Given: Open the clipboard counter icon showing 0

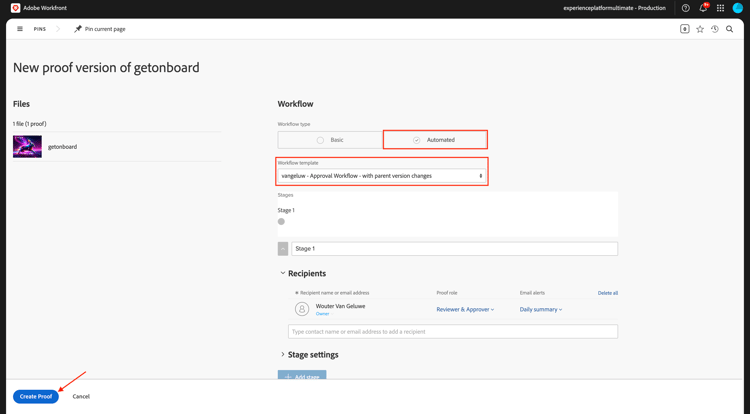Looking at the screenshot, I should [684, 29].
